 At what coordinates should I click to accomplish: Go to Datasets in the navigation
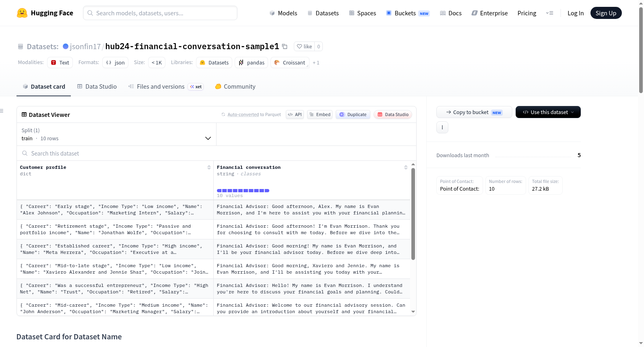323,13
